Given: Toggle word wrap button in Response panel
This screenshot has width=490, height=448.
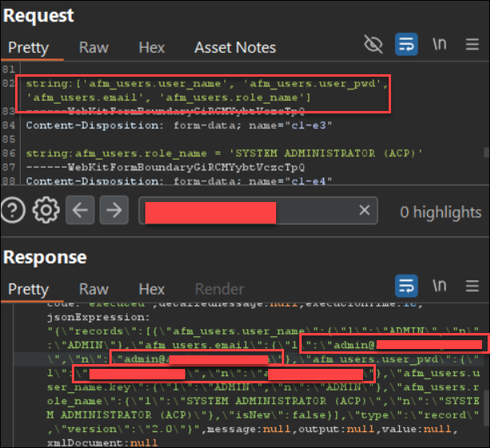Looking at the screenshot, I should click(406, 286).
